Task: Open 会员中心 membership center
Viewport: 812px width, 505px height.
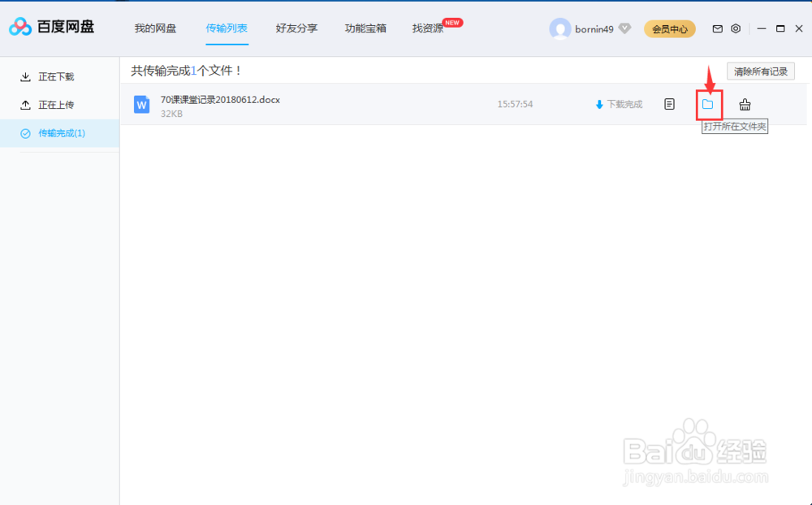Action: point(669,28)
